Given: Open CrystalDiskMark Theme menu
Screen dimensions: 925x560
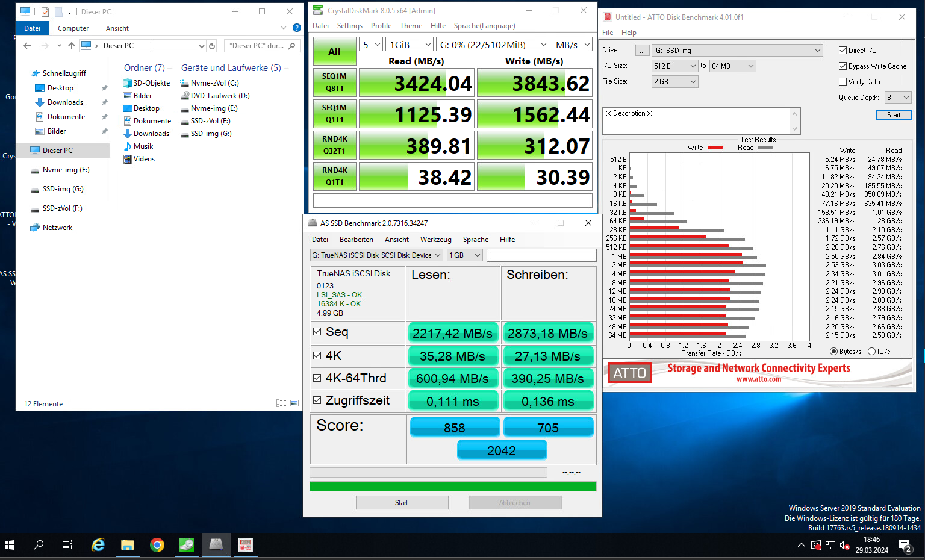Looking at the screenshot, I should [x=411, y=26].
